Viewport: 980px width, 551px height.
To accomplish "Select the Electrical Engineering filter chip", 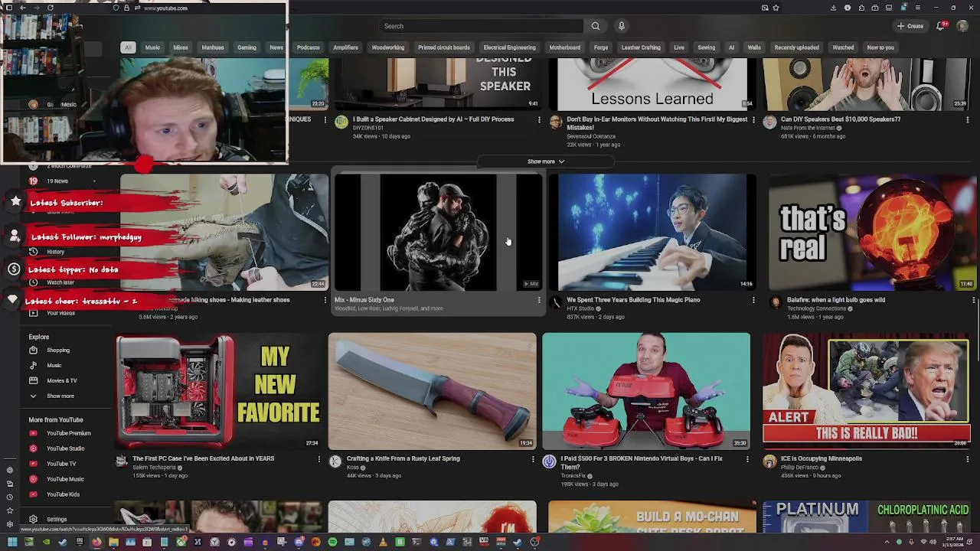I will (510, 47).
